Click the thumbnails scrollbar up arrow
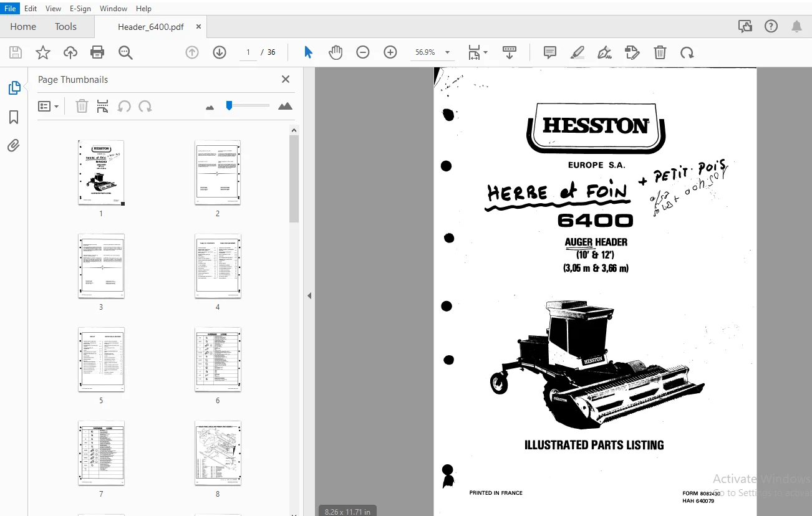Viewport: 812px width, 516px height. [294, 130]
